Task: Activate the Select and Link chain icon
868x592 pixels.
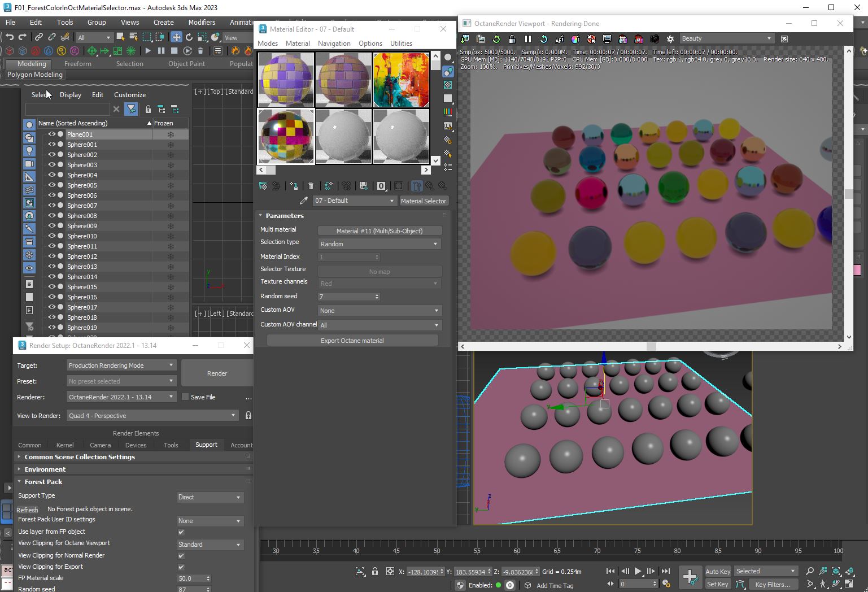Action: (x=38, y=37)
